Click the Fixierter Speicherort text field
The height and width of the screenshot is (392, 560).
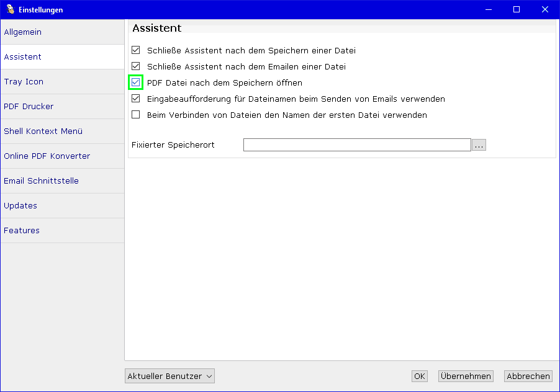click(x=357, y=145)
